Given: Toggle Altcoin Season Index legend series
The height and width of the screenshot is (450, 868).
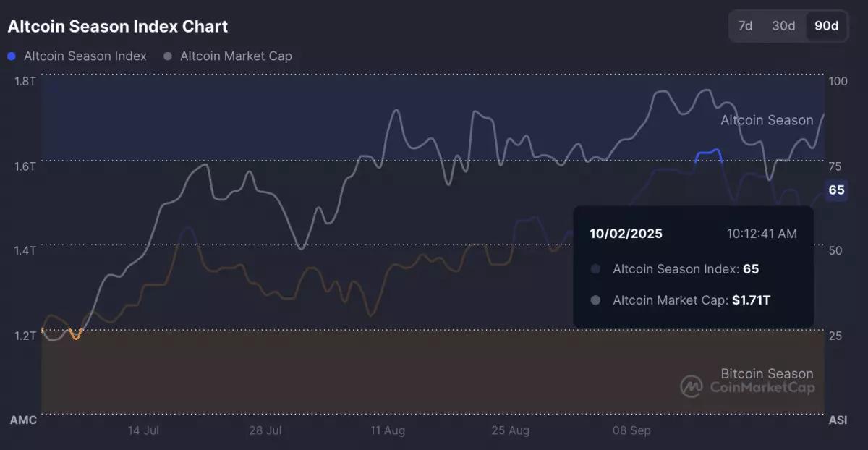Looking at the screenshot, I should coord(85,56).
